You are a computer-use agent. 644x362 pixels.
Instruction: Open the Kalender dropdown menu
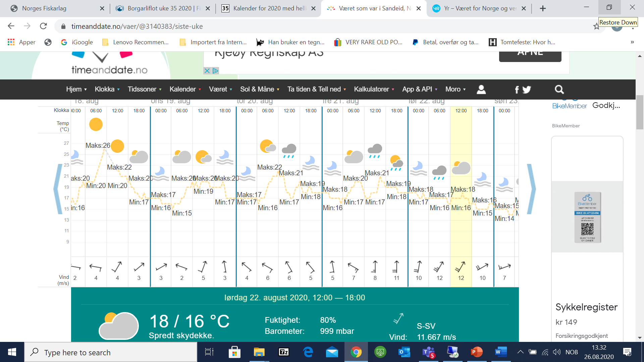[x=185, y=89]
